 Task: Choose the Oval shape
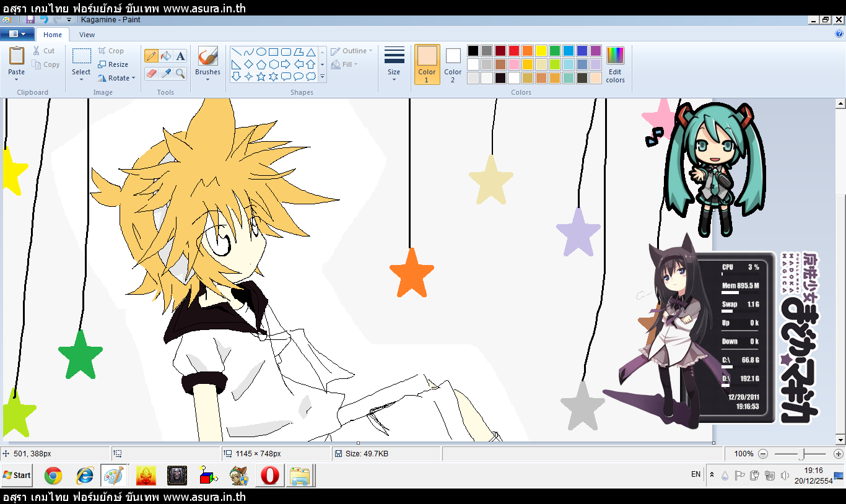click(x=261, y=52)
